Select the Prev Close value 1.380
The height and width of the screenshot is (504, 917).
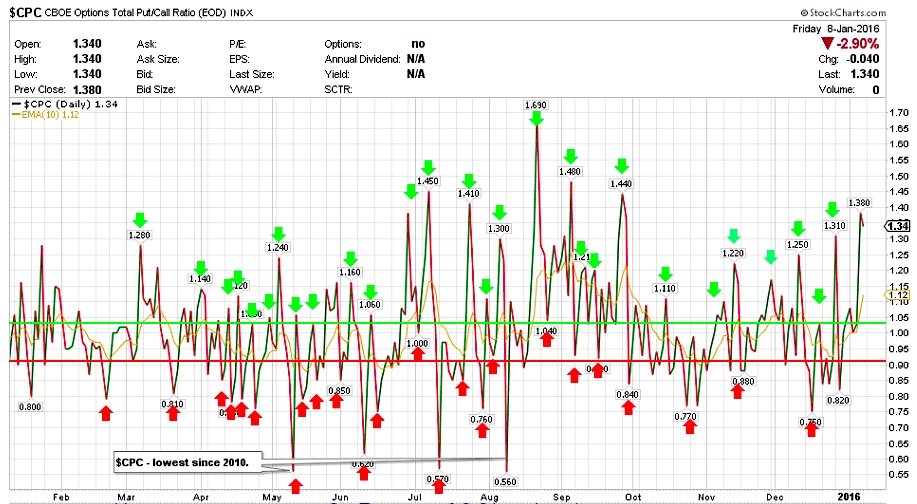point(87,89)
